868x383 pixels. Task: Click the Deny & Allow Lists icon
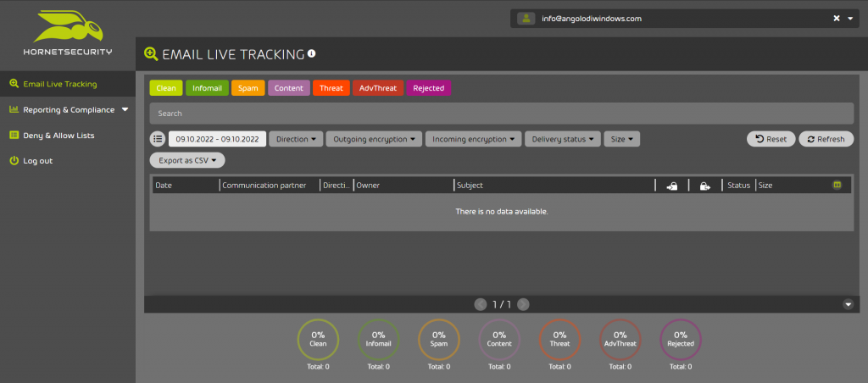pyautogui.click(x=14, y=135)
